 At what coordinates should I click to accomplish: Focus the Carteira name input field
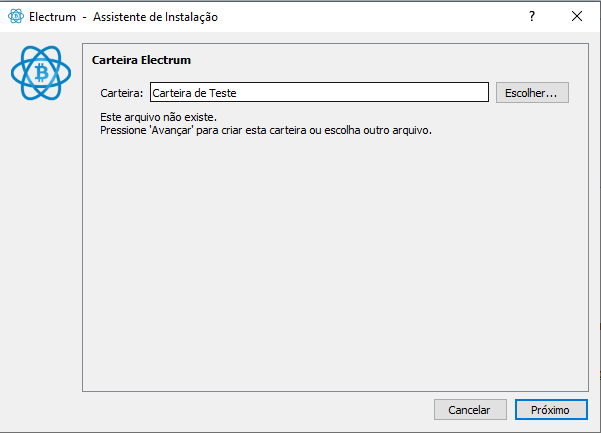click(x=319, y=92)
